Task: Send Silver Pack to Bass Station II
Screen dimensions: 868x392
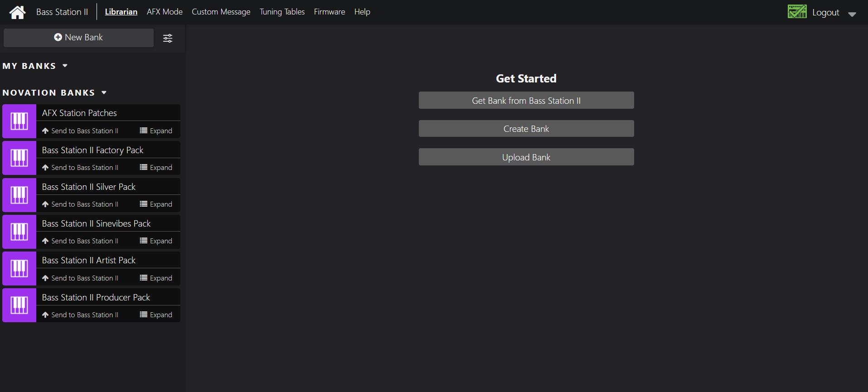Action: pyautogui.click(x=80, y=204)
